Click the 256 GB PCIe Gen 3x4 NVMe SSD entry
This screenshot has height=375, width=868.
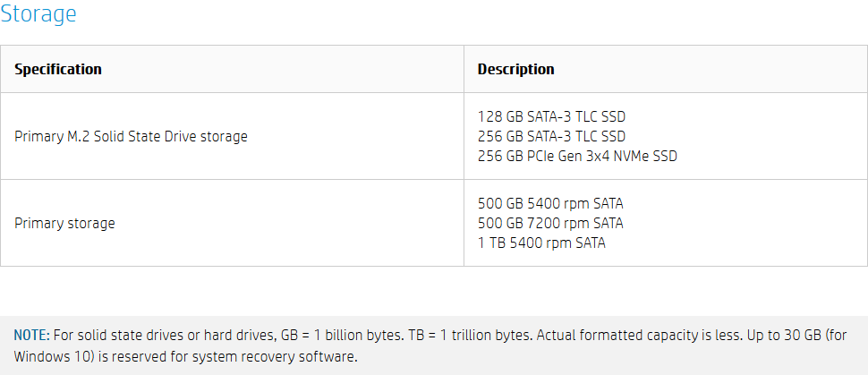[x=577, y=157]
